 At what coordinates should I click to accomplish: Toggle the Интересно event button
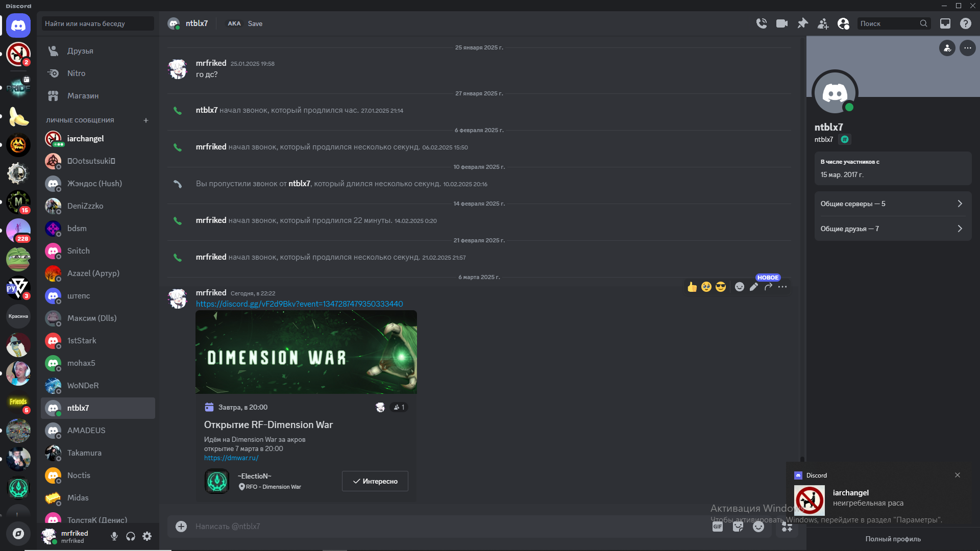(375, 481)
